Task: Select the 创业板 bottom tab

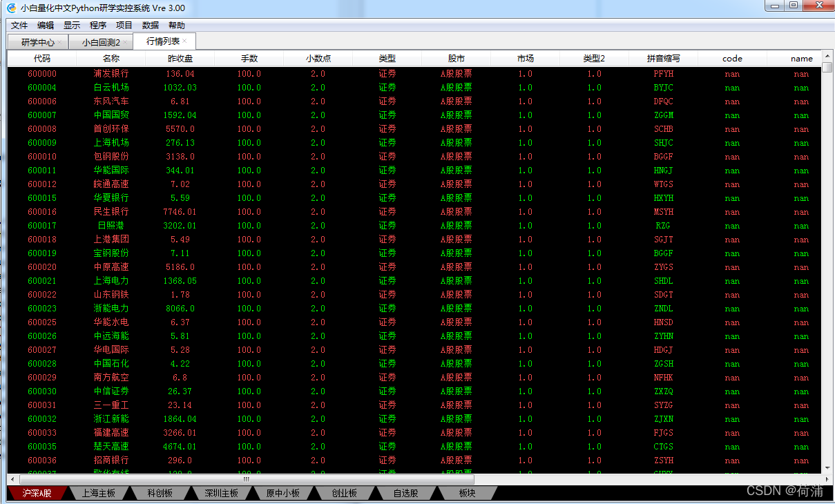Action: tap(345, 493)
